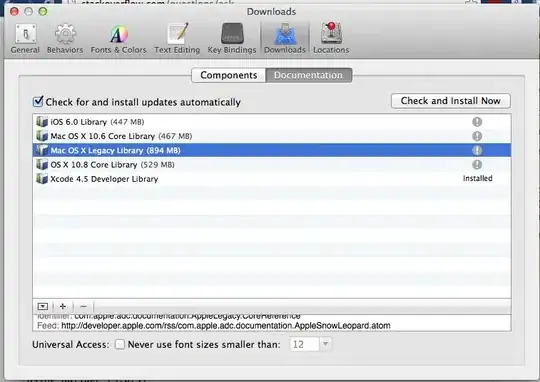Click the add (+) documentation feed button
This screenshot has width=540, height=382.
click(x=63, y=306)
